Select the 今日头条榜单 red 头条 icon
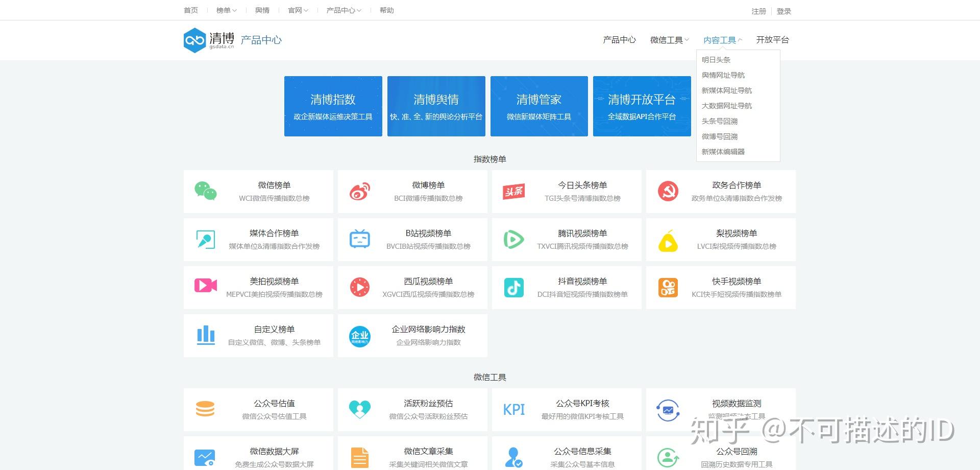The image size is (980, 470). point(514,192)
